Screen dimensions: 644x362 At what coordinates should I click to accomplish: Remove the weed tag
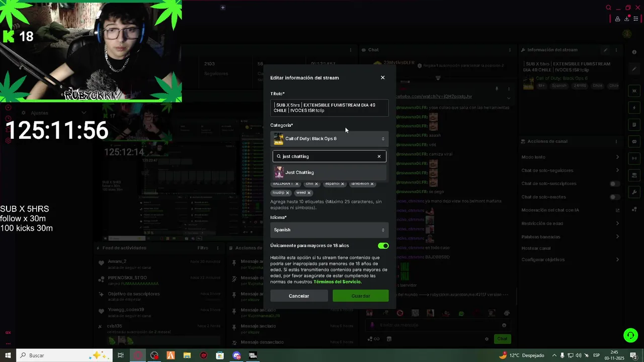[x=309, y=193]
